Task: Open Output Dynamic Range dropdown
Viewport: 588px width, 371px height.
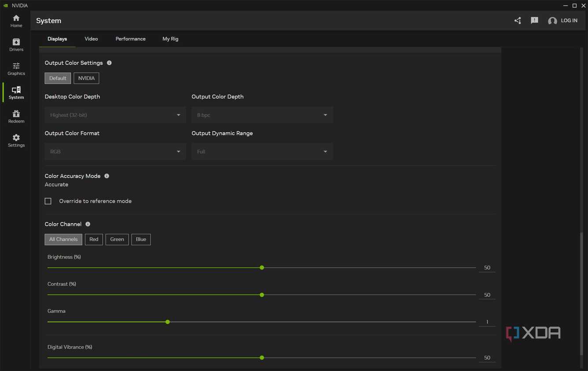Action: pyautogui.click(x=262, y=152)
